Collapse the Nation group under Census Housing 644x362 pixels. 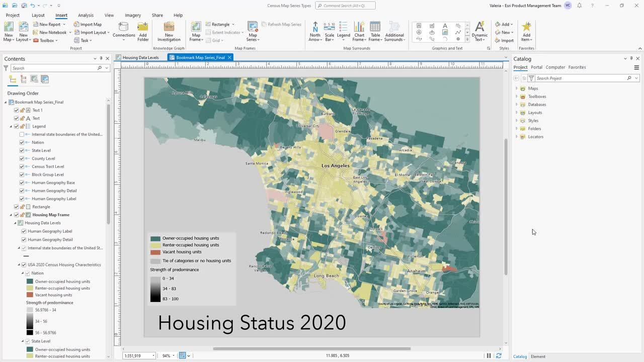point(23,273)
